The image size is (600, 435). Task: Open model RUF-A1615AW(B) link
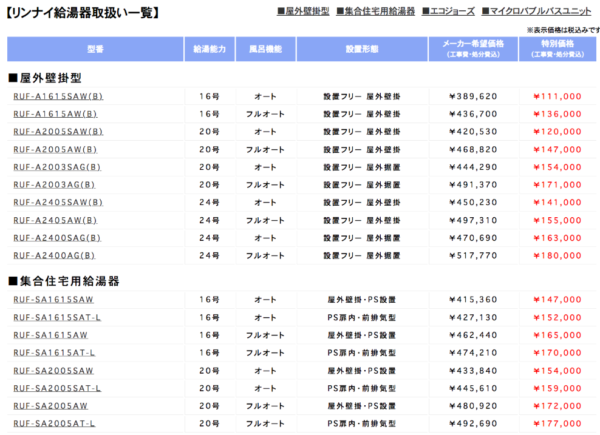pos(55,114)
